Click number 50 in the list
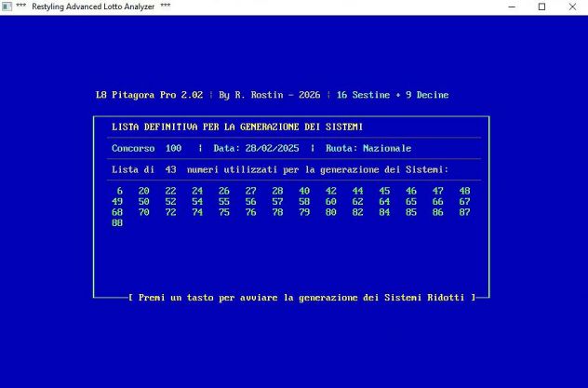Image resolution: width=588 pixels, height=388 pixels. tap(144, 202)
